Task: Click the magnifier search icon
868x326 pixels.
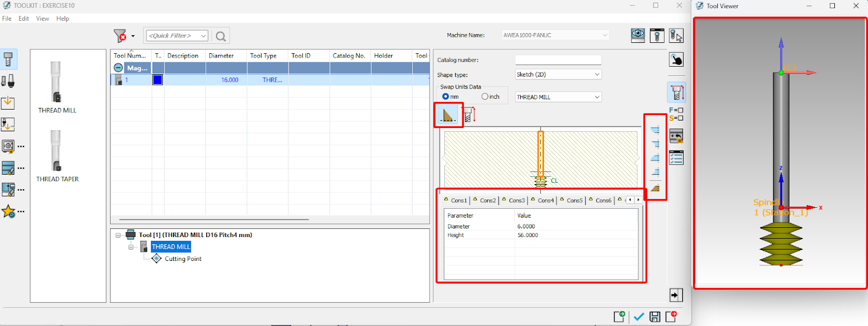Action: click(221, 36)
